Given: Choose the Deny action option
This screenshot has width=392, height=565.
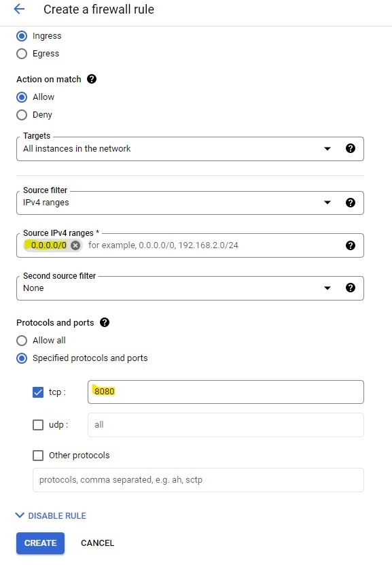Looking at the screenshot, I should 22,115.
